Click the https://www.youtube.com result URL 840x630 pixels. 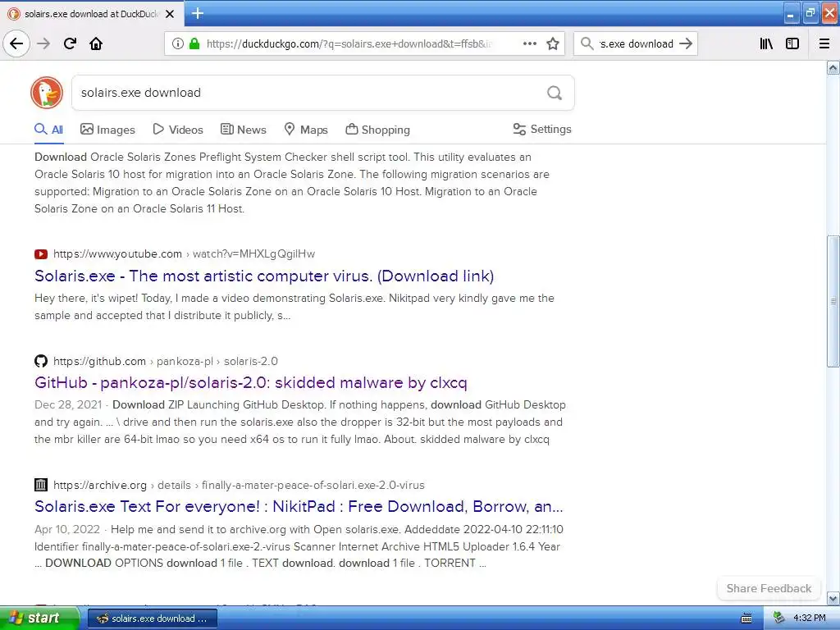tap(118, 254)
